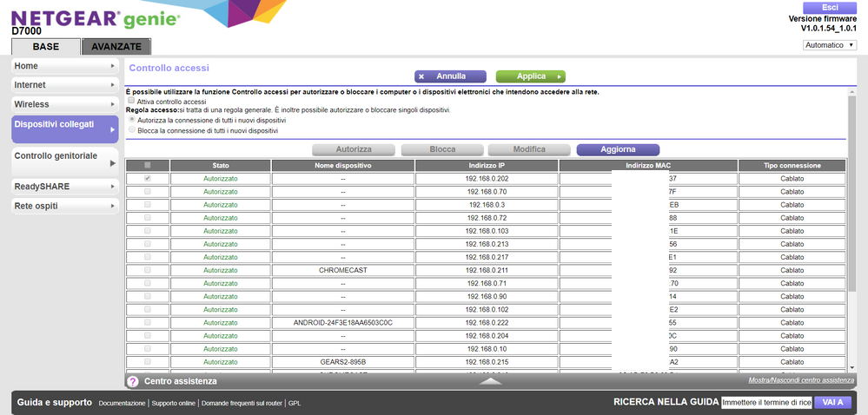
Task: Expand help center using the up arrow
Action: pos(491,380)
